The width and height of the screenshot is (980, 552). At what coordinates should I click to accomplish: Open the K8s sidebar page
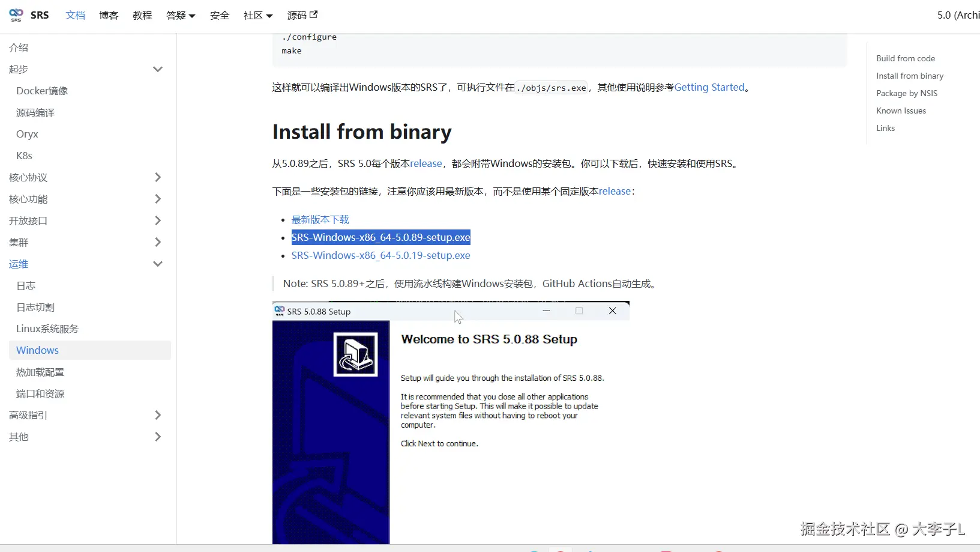click(x=24, y=156)
